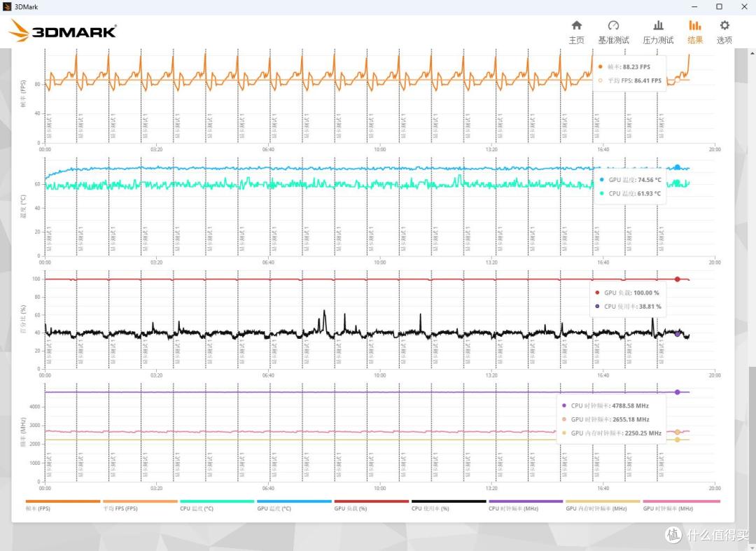Open the 基准测试 benchmark gauge icon
Screen dimensions: 756x551
tap(613, 32)
